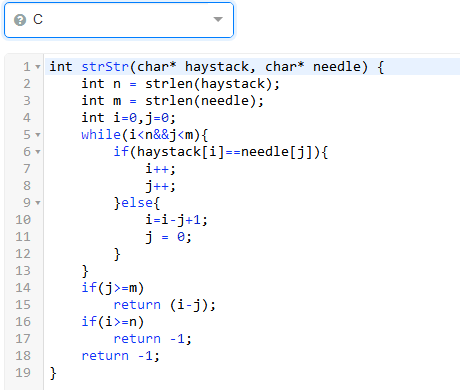Click the closing brace on line 13
Viewport: 460px width, 390px height.
point(85,271)
